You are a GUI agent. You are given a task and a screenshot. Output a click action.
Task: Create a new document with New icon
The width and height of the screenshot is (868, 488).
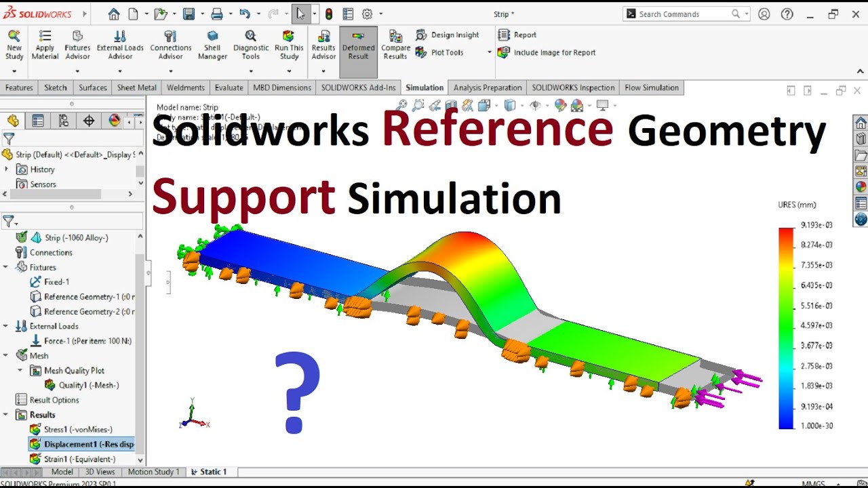point(133,14)
